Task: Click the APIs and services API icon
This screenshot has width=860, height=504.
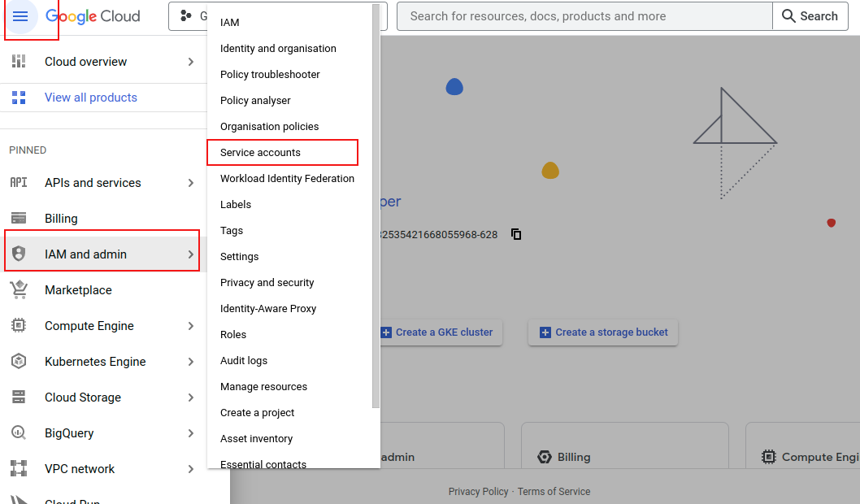Action: [x=19, y=183]
